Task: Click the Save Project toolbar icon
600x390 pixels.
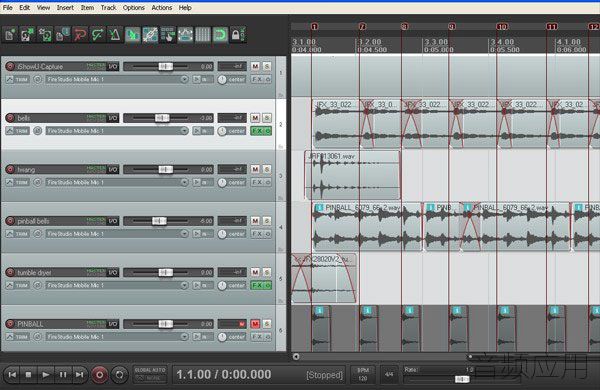Action: tap(44, 35)
